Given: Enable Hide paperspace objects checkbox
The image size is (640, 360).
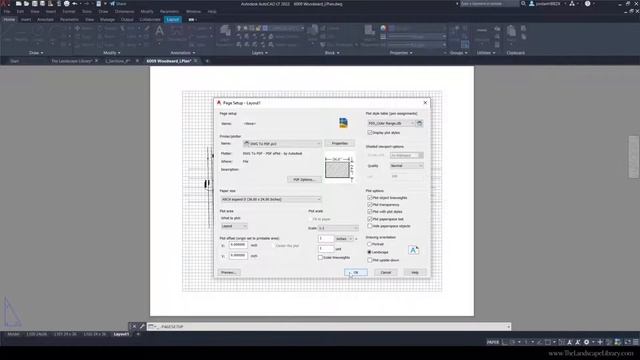Looking at the screenshot, I should coord(370,226).
